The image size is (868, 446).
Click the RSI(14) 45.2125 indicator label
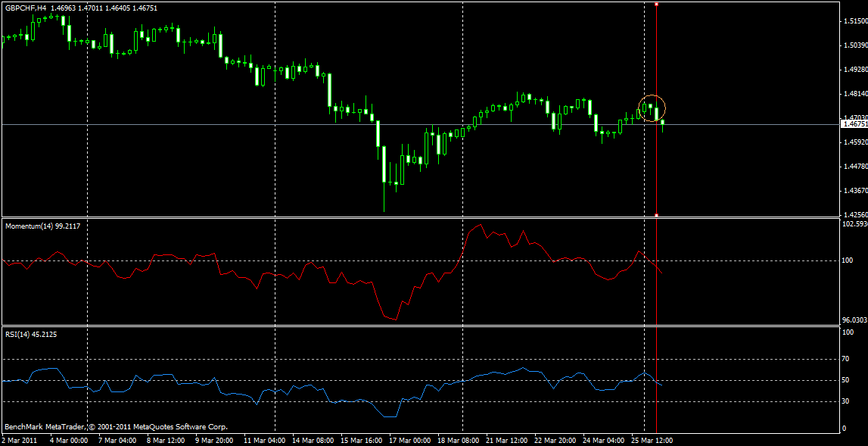coord(33,334)
